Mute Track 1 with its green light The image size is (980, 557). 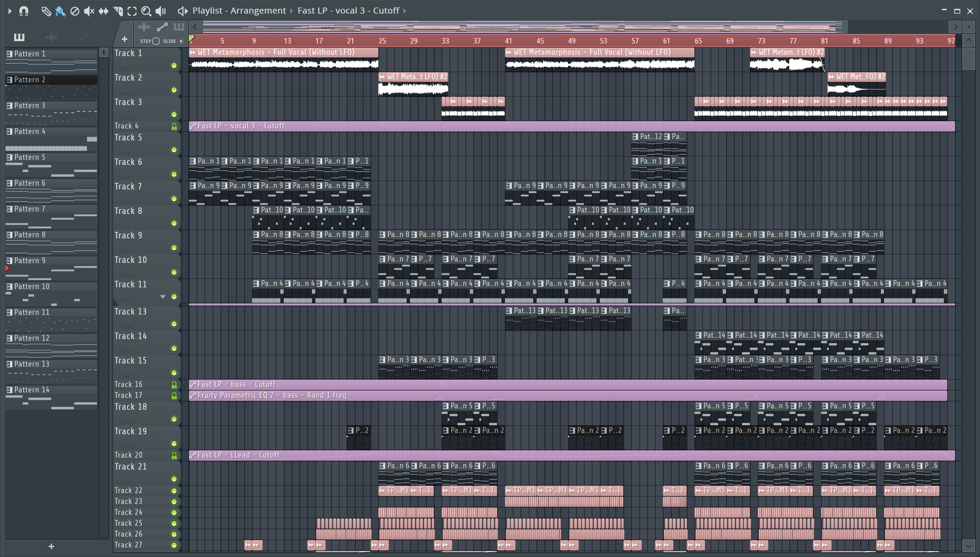(x=174, y=65)
